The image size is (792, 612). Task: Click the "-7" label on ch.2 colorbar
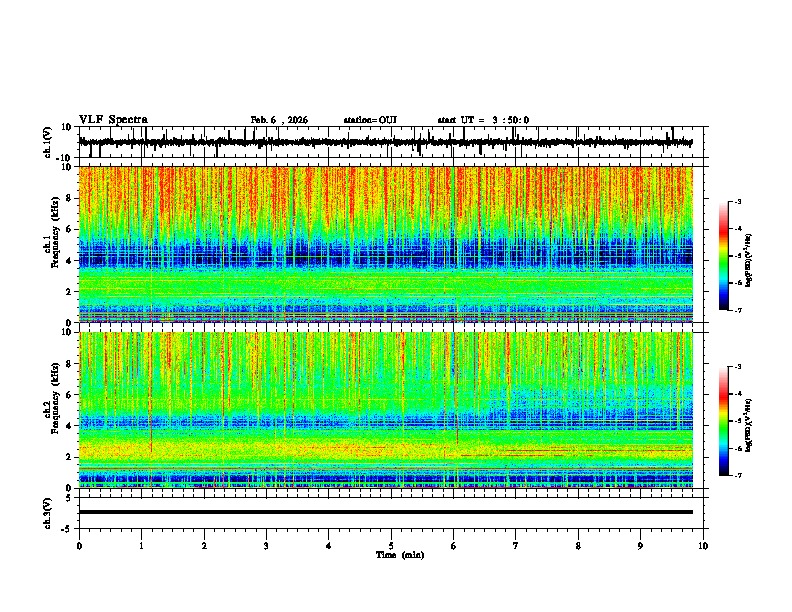[x=737, y=475]
